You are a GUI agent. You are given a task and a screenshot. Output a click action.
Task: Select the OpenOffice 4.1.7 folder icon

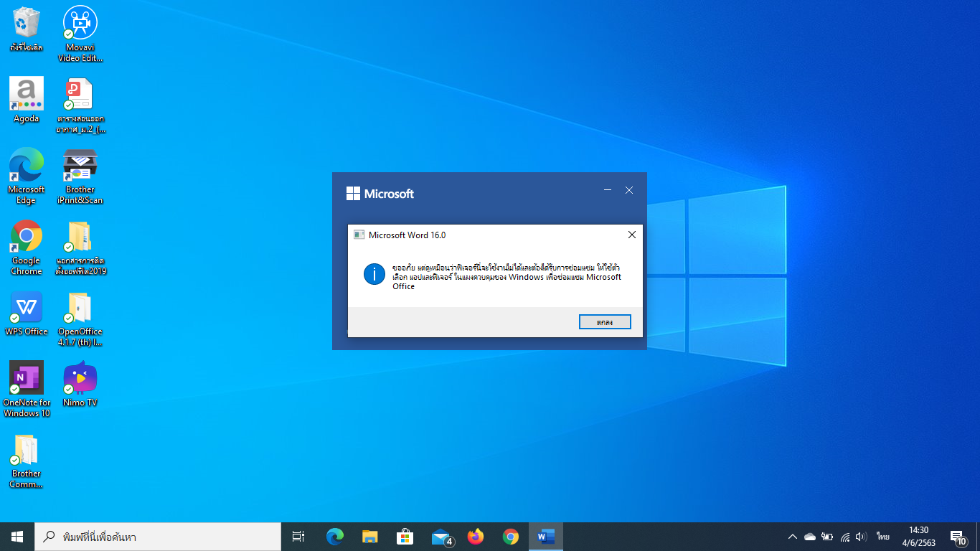coord(80,319)
